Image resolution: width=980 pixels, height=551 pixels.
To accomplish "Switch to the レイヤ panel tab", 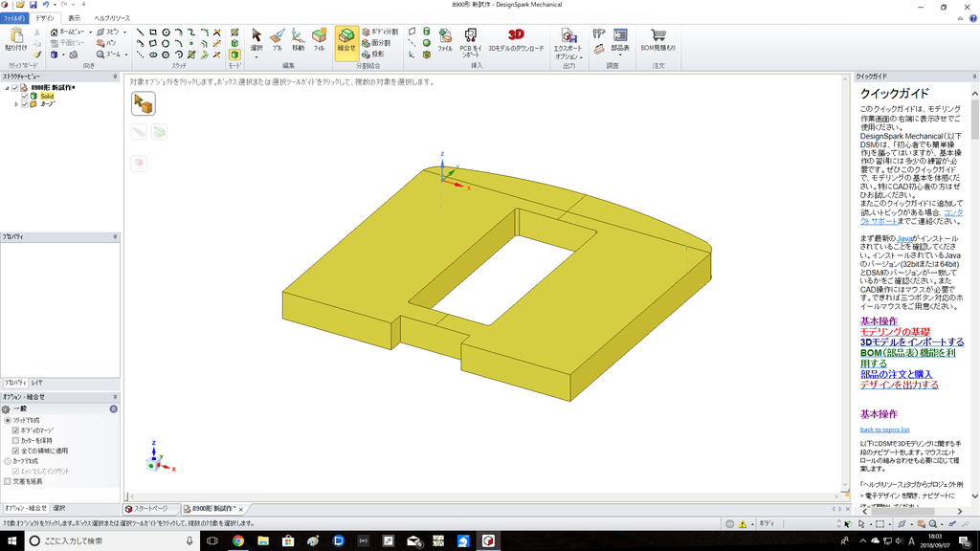I will point(37,383).
